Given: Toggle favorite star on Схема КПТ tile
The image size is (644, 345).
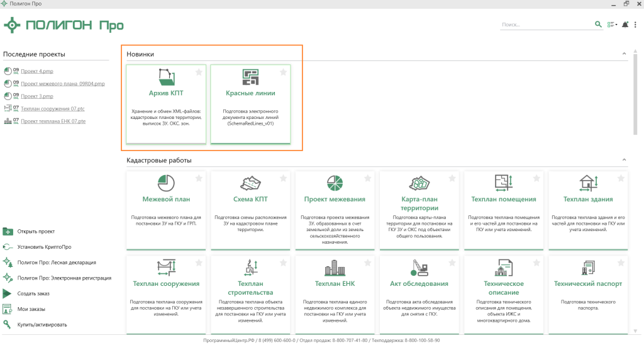Looking at the screenshot, I should click(283, 179).
